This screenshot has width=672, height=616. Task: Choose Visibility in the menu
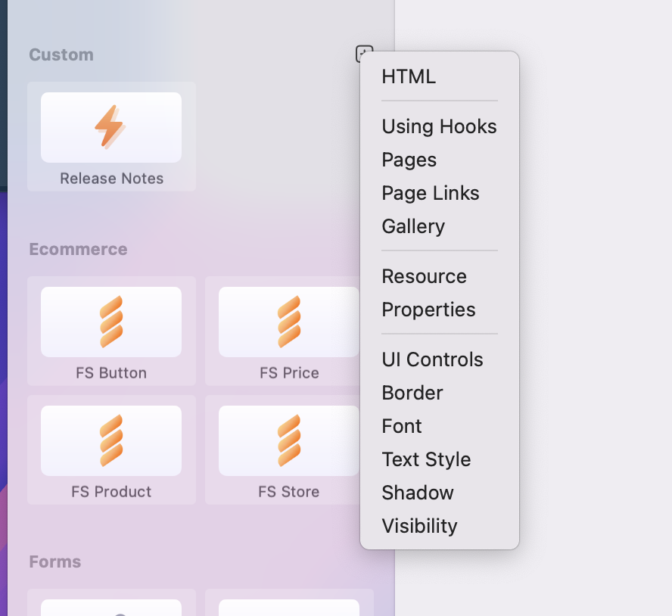point(419,526)
